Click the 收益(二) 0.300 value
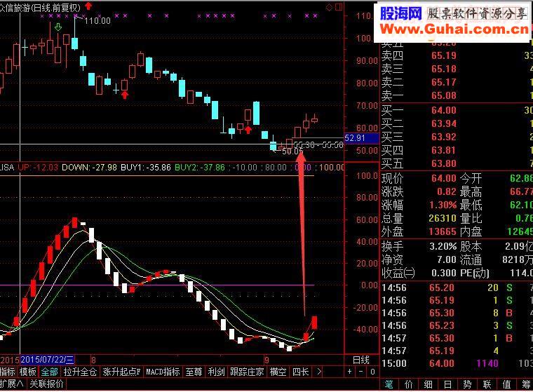This screenshot has width=533, height=392. pos(444,273)
